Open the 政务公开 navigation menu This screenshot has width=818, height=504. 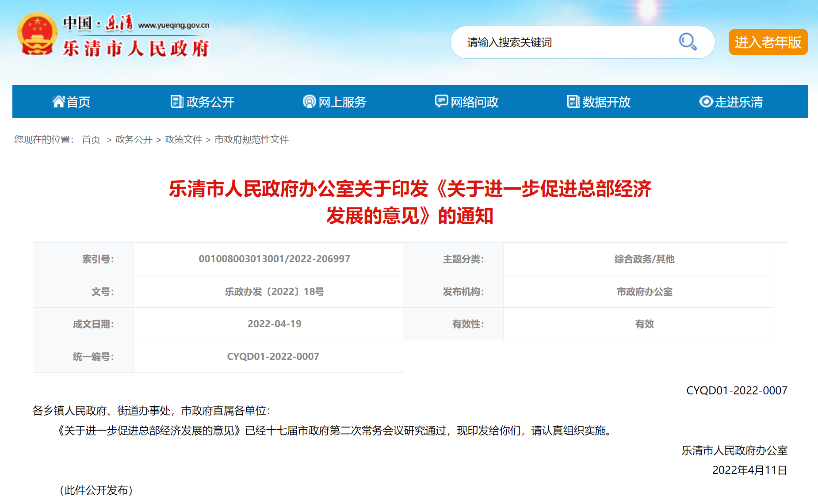[210, 102]
